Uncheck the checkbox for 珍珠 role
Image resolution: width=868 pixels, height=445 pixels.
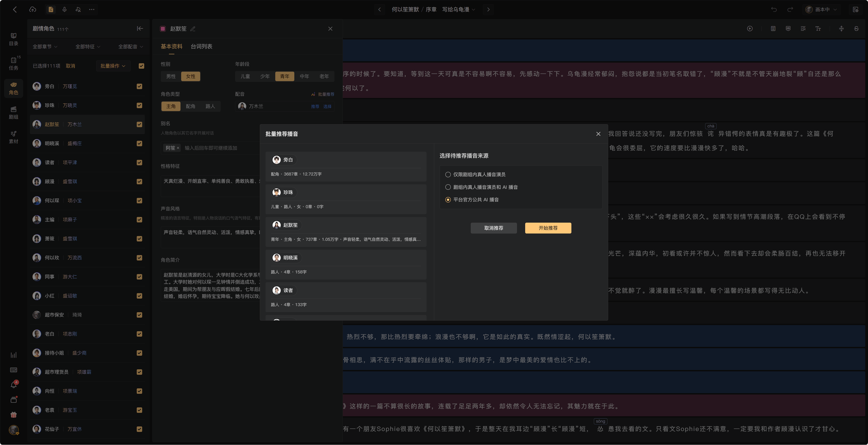pyautogui.click(x=139, y=106)
